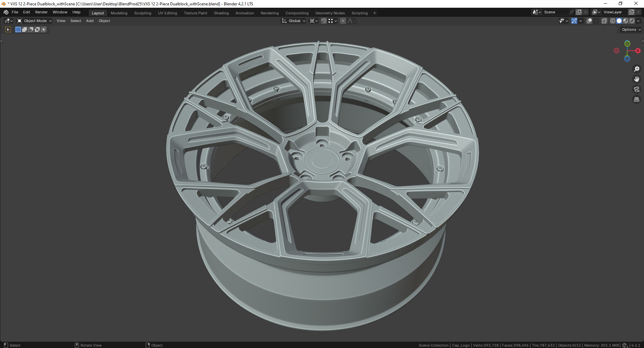Switch to Wireframe viewport shading

(x=613, y=21)
